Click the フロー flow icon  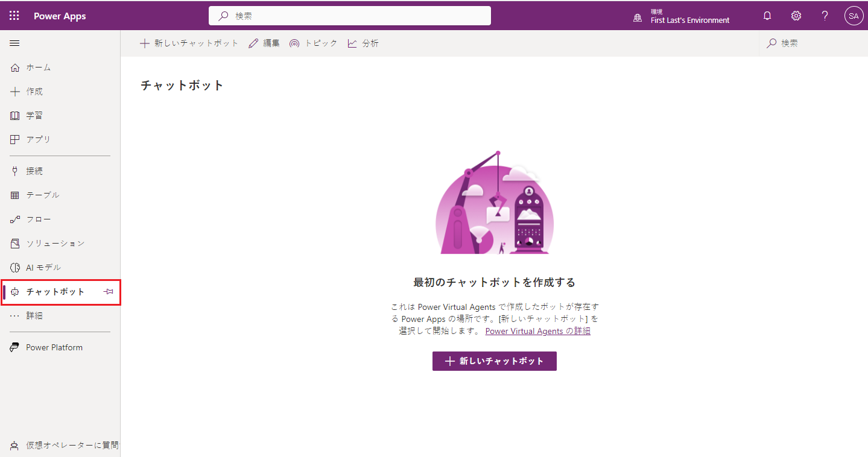[x=16, y=219]
